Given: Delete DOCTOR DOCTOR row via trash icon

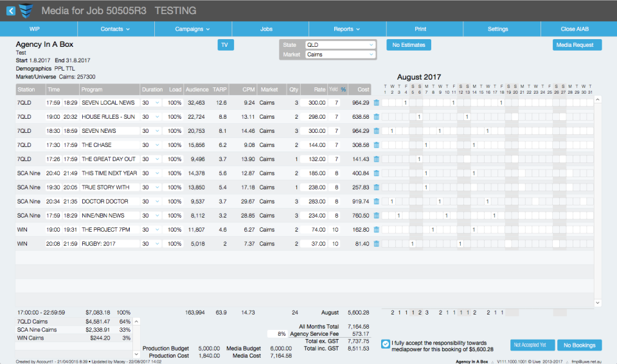Looking at the screenshot, I should click(376, 202).
